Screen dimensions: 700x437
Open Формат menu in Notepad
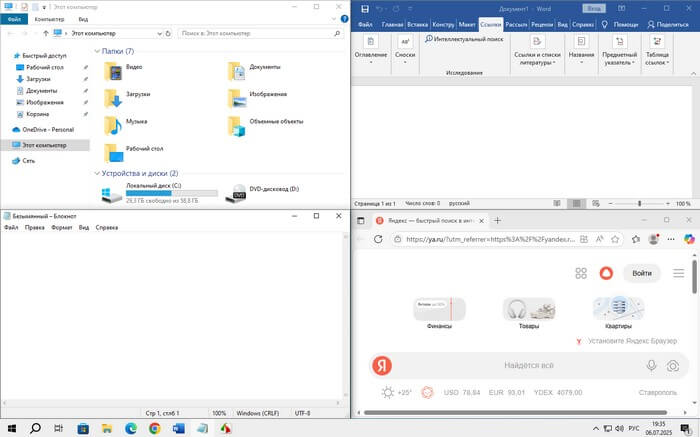[61, 227]
